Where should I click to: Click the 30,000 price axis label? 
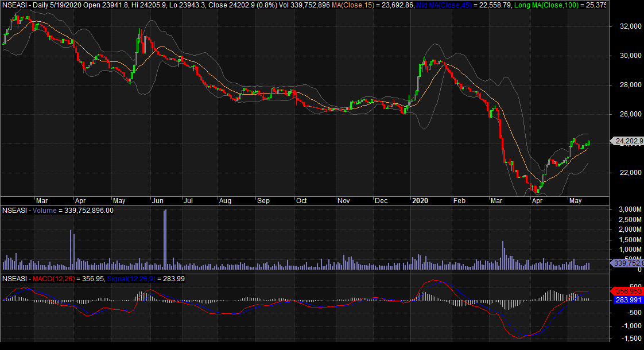pos(630,56)
